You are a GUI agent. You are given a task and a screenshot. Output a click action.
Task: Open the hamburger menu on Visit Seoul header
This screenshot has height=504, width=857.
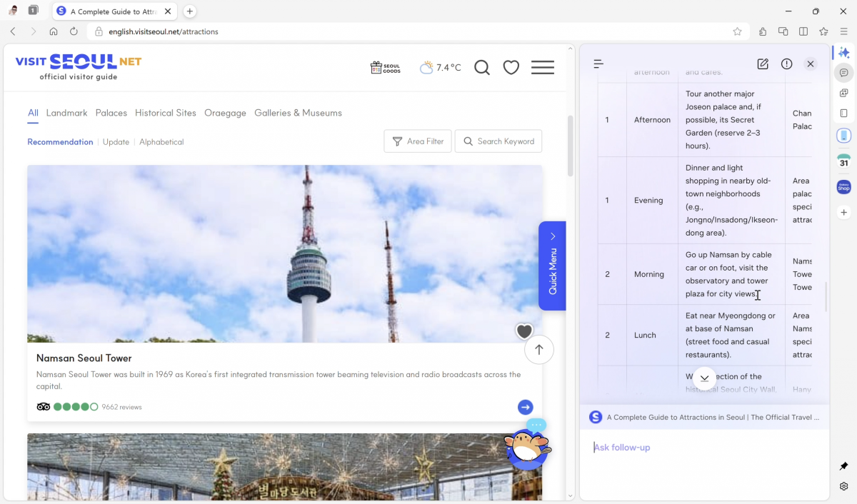543,68
